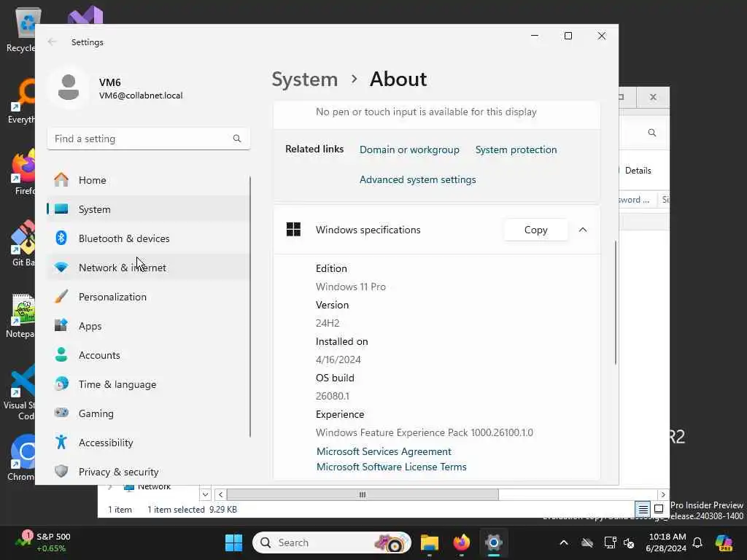747x560 pixels.
Task: Open the S&P 500 widget
Action: [x=43, y=542]
